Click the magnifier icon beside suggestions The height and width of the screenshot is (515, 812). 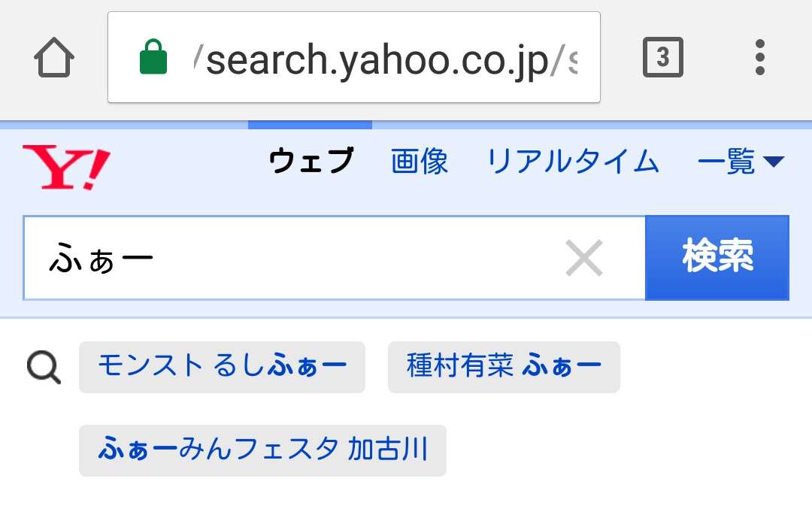44,368
